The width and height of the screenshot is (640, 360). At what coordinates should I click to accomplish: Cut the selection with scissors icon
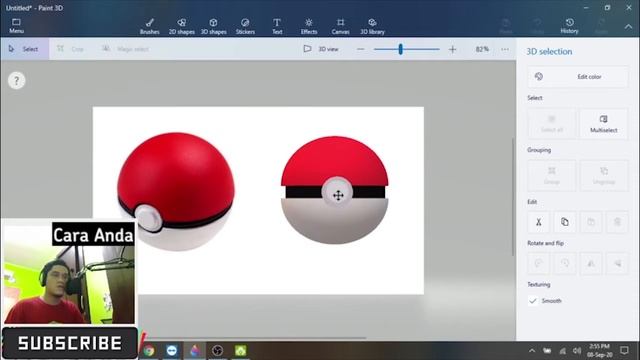pos(539,222)
